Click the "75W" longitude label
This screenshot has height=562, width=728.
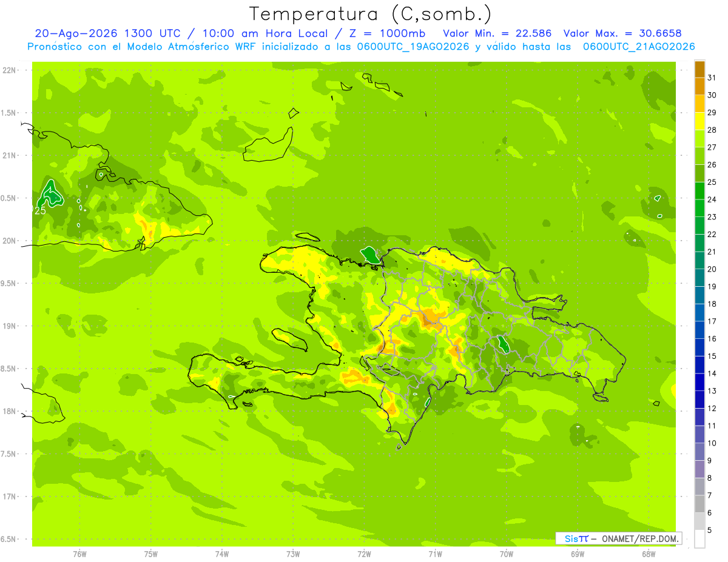(x=151, y=554)
